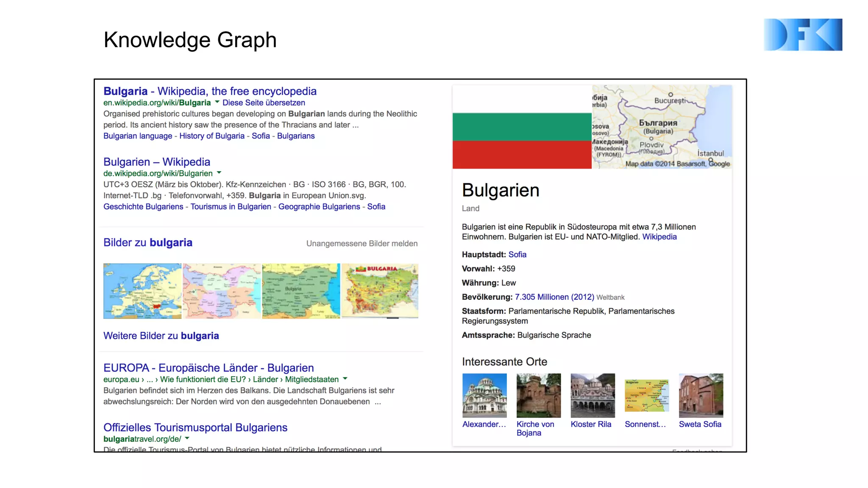Expand dropdown arrow next to bulgariatravel.org/de/
The height and width of the screenshot is (488, 868).
[x=187, y=438]
